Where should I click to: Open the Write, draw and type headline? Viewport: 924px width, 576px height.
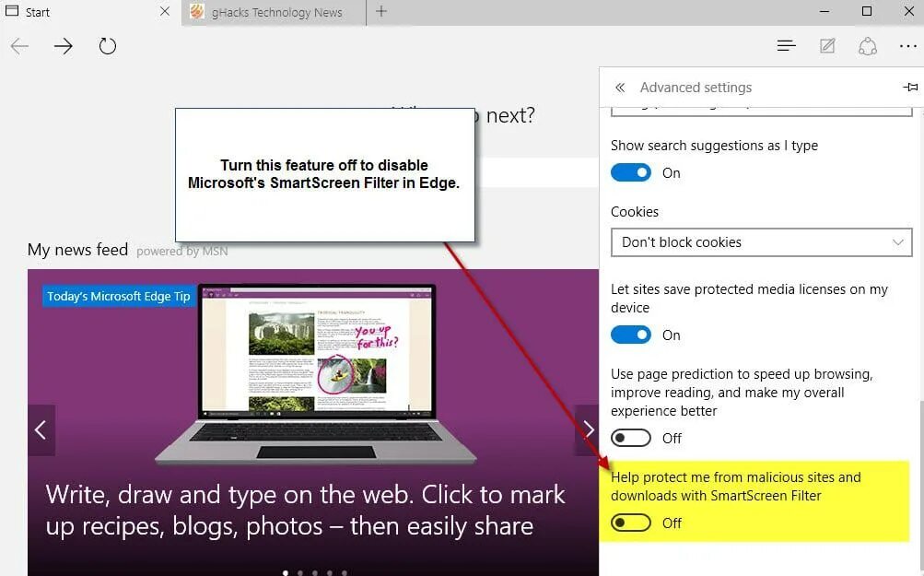click(305, 510)
